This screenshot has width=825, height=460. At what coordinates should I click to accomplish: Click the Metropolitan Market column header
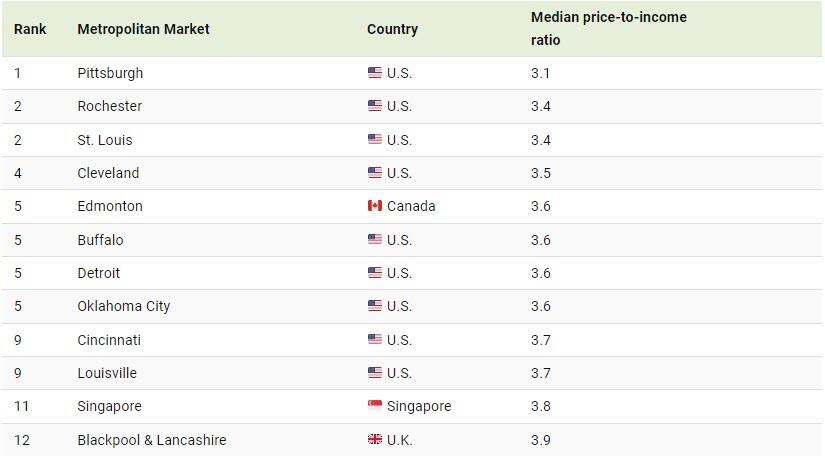pyautogui.click(x=143, y=29)
